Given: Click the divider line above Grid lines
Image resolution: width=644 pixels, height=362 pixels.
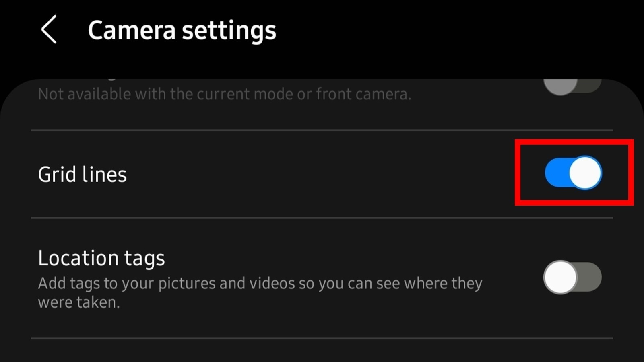Looking at the screenshot, I should 322,130.
